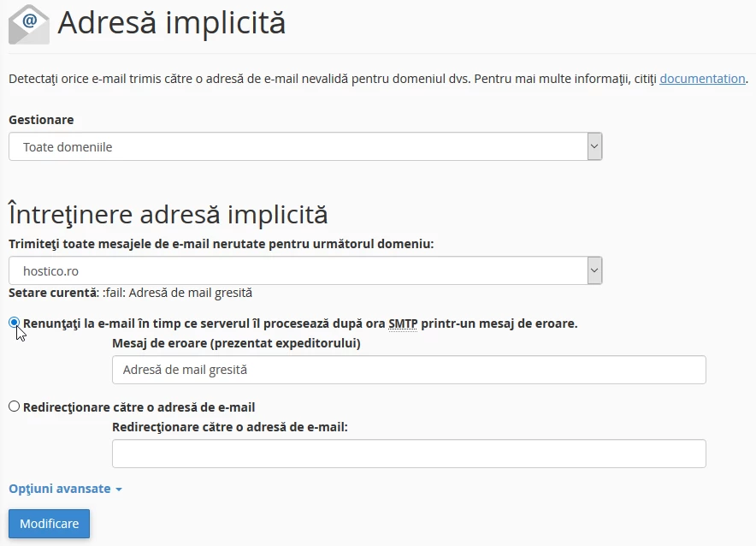The height and width of the screenshot is (546, 756).
Task: Click the "Mesaj de eroare" text field
Action: click(408, 369)
